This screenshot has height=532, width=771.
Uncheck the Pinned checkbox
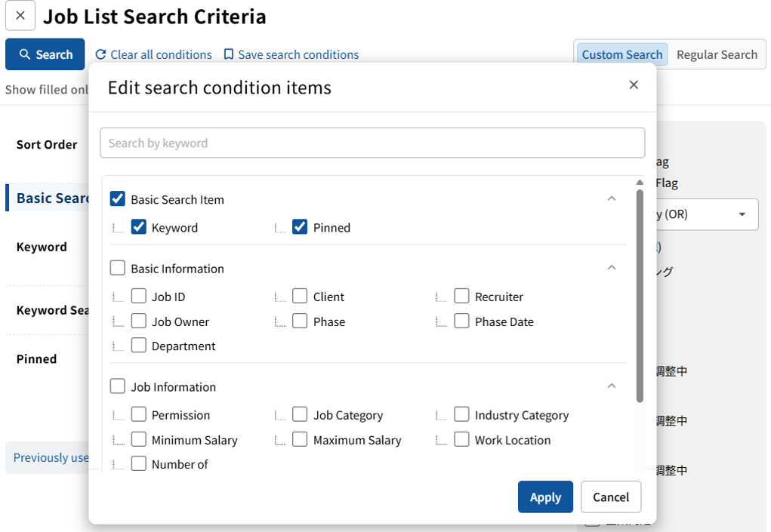click(300, 227)
